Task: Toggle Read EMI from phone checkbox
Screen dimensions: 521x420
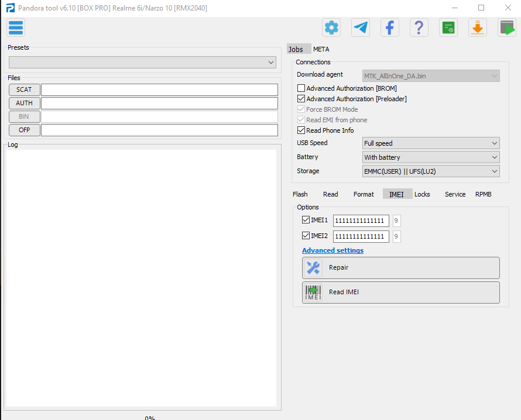Action: 301,120
